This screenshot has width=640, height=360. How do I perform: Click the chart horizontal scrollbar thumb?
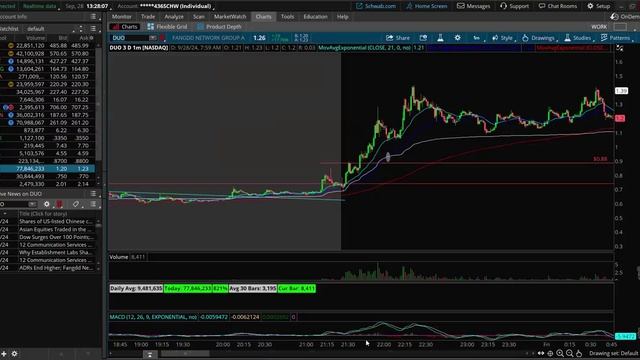[184, 354]
